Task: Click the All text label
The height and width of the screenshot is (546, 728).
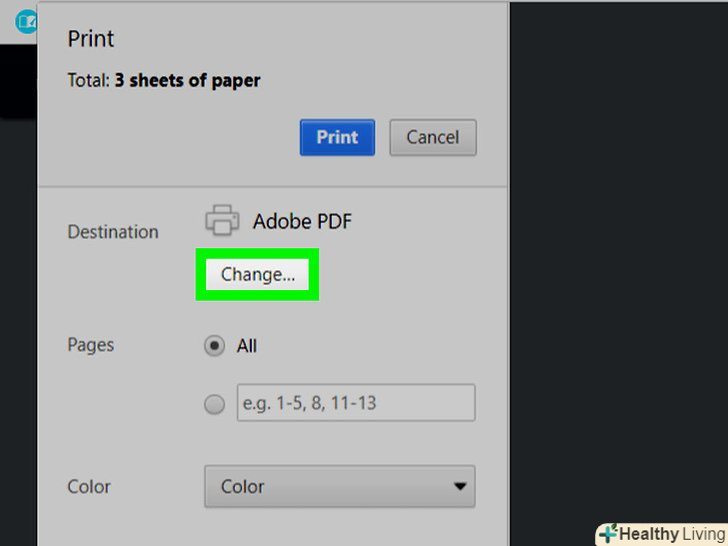Action: (247, 346)
